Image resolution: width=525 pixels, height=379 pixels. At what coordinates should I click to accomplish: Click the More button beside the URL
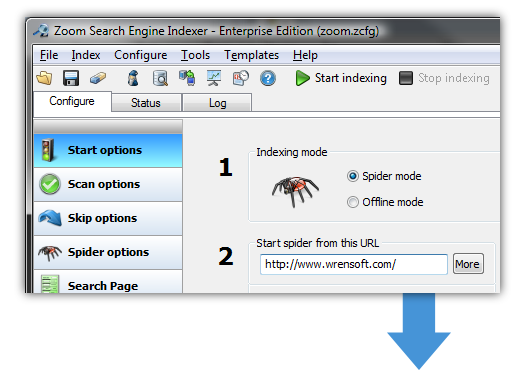(x=468, y=264)
